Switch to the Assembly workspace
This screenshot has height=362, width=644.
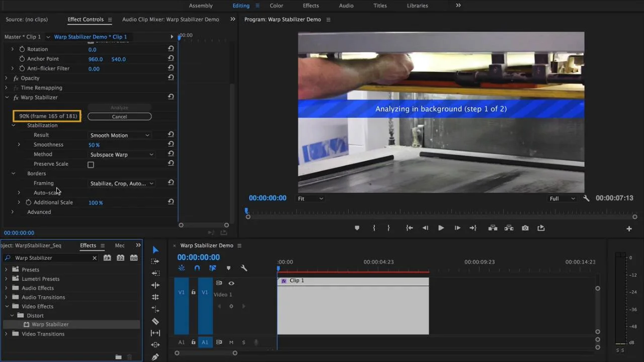pyautogui.click(x=200, y=6)
